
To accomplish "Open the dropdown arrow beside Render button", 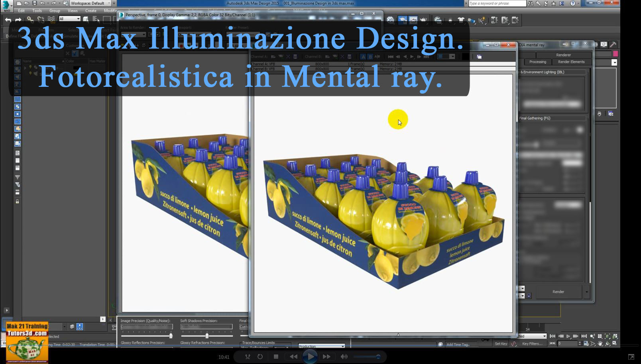I will coord(586,292).
